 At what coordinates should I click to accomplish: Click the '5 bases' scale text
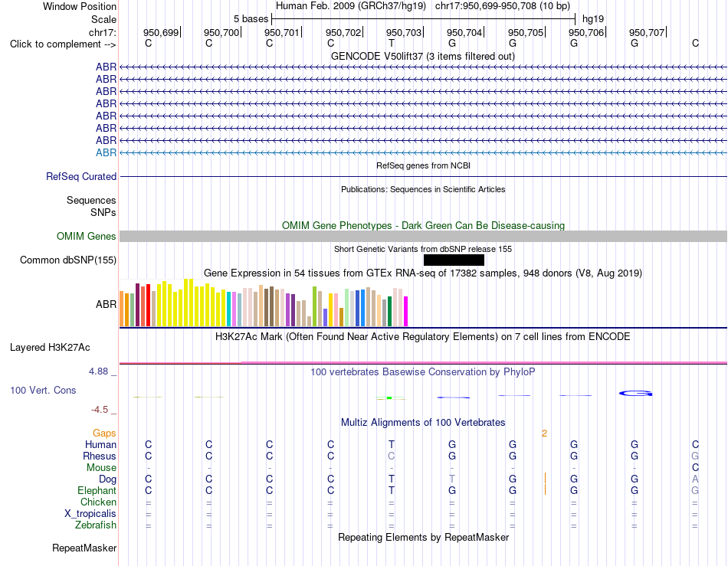point(251,19)
